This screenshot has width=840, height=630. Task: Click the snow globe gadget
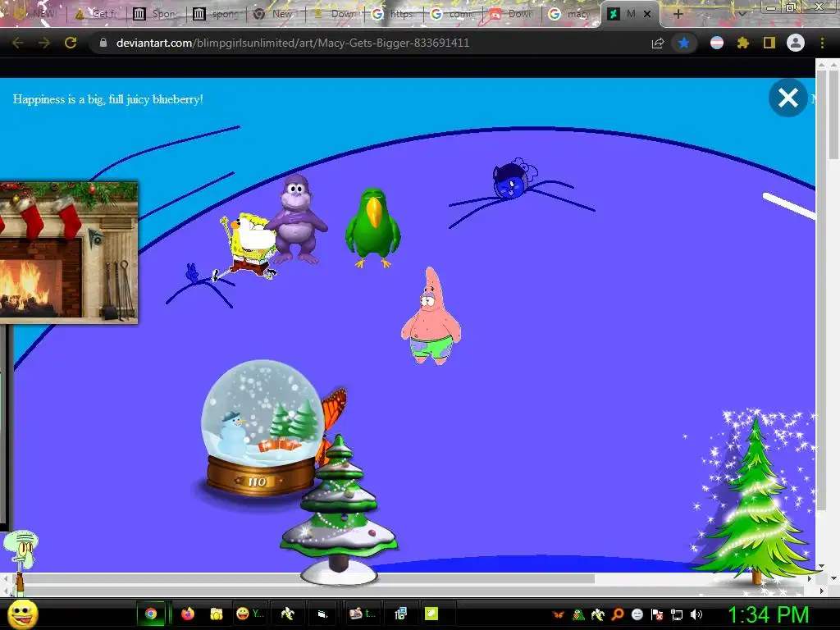pos(262,427)
